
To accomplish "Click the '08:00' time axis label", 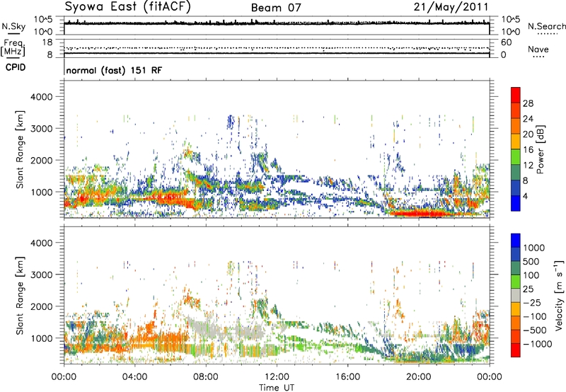I will [x=206, y=377].
